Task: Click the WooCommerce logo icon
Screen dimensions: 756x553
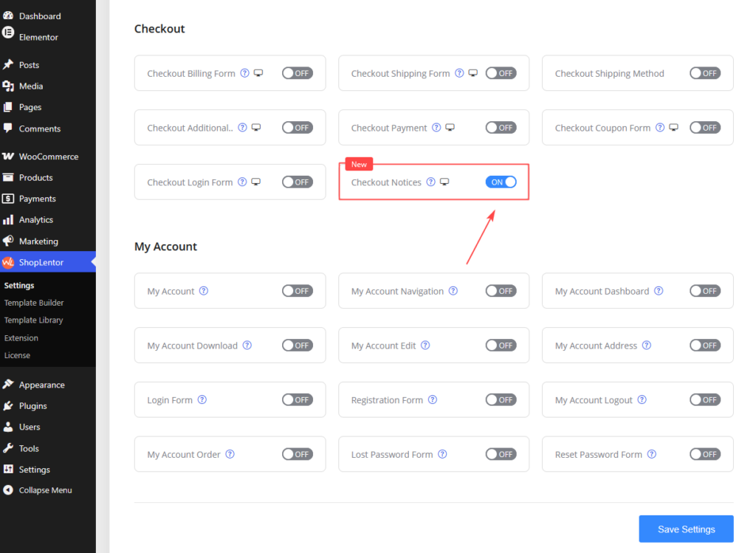Action: tap(8, 157)
